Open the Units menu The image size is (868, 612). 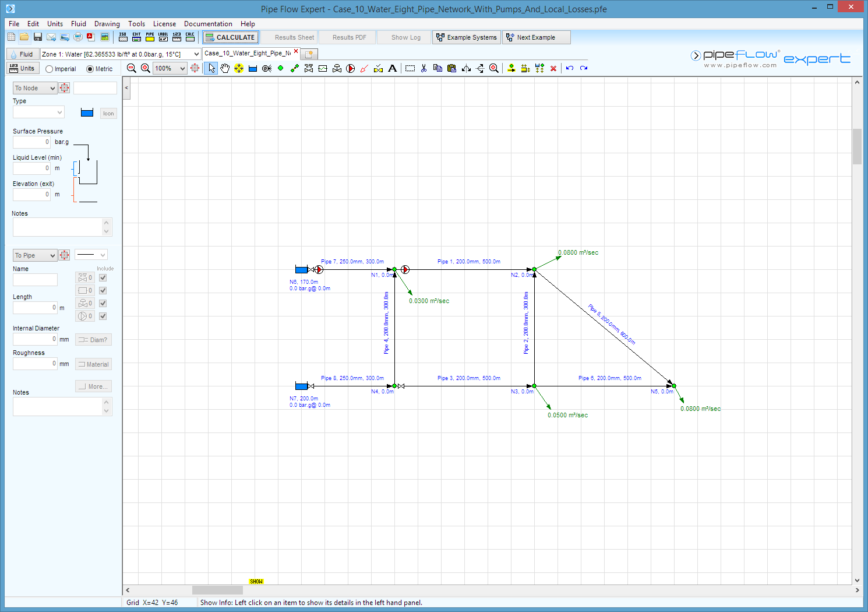click(x=55, y=24)
